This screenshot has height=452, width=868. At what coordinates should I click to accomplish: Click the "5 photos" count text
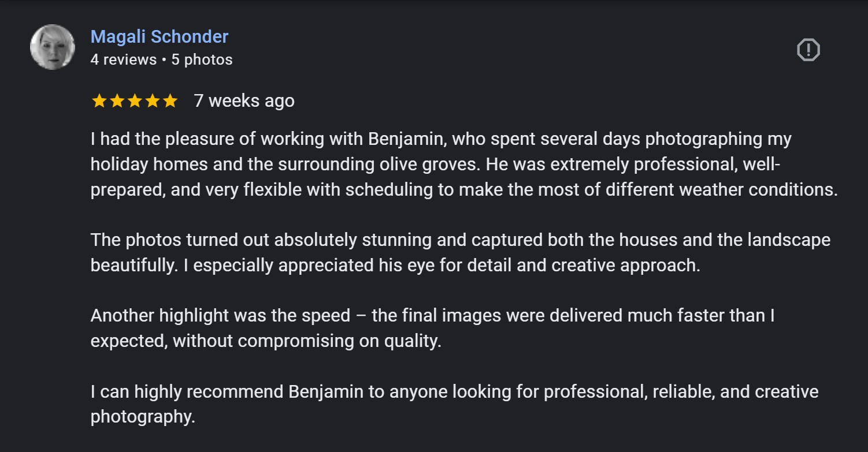pos(202,59)
